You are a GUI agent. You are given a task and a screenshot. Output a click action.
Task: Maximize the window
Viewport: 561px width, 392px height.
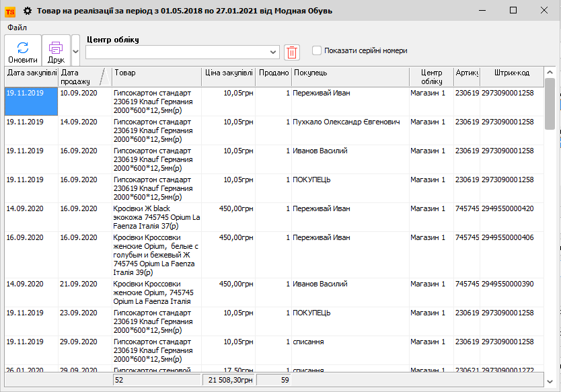pyautogui.click(x=513, y=11)
